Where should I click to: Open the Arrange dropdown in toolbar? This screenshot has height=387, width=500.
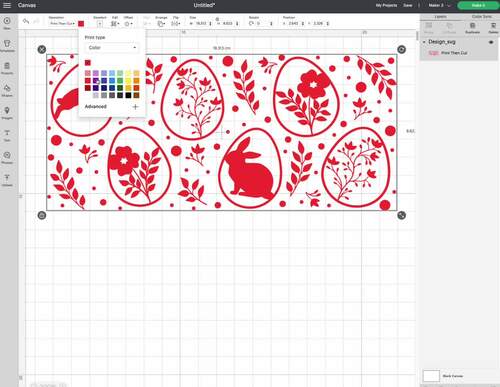[161, 24]
